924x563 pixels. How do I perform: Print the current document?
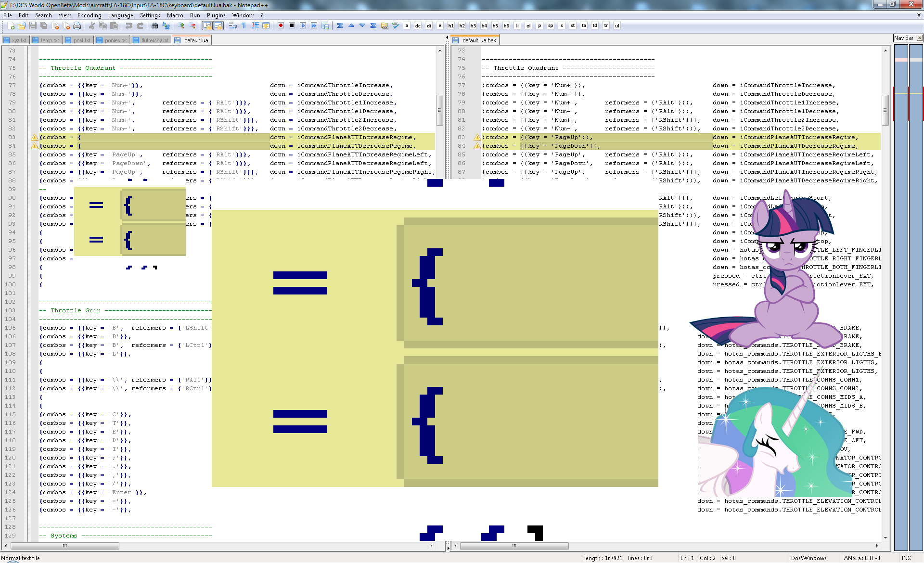tap(77, 26)
